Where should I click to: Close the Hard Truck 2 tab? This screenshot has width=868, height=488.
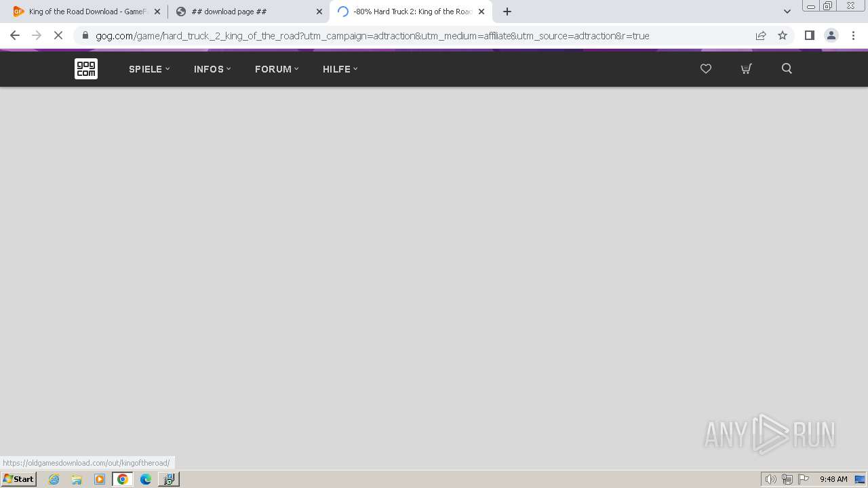coord(481,12)
